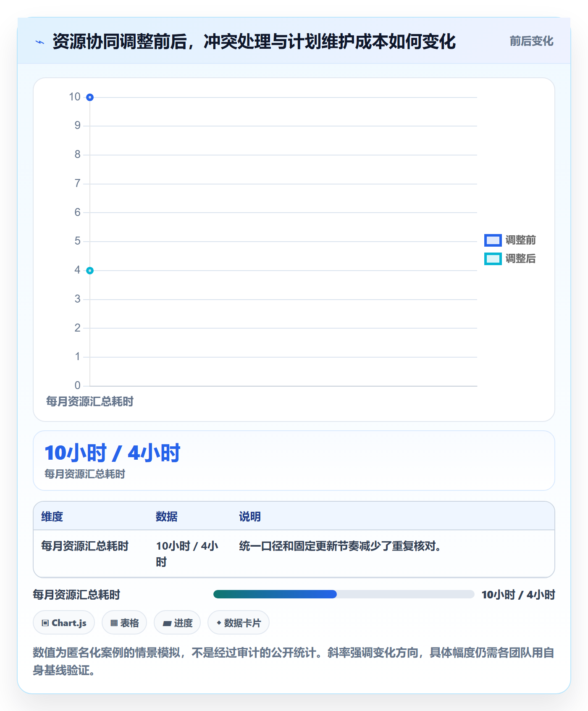Click the footnote starting 数值为匿名化案例
The image size is (588, 711).
(x=294, y=661)
